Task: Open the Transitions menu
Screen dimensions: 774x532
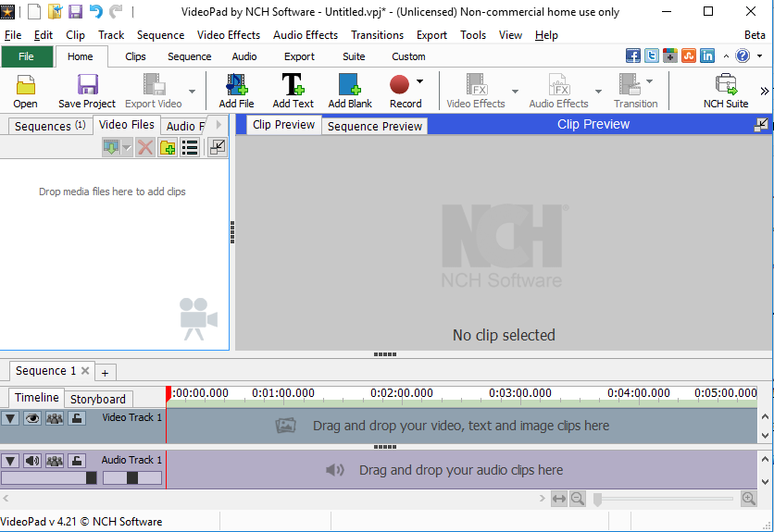Action: click(377, 35)
